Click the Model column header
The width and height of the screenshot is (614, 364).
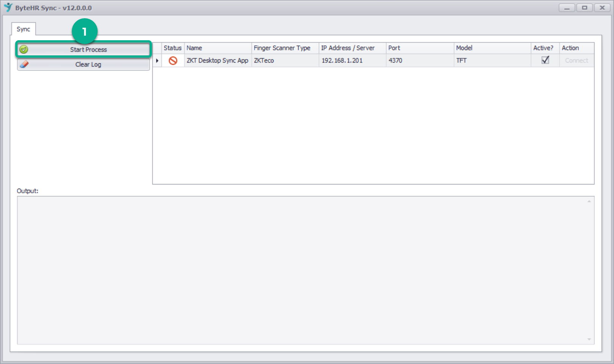tap(492, 48)
